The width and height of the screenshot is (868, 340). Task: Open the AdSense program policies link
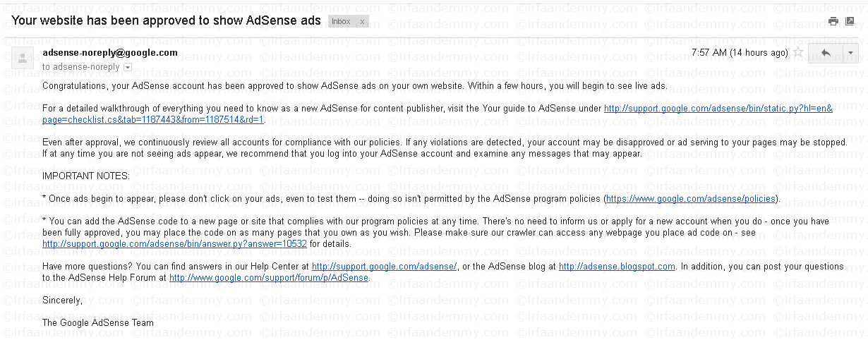pos(690,199)
